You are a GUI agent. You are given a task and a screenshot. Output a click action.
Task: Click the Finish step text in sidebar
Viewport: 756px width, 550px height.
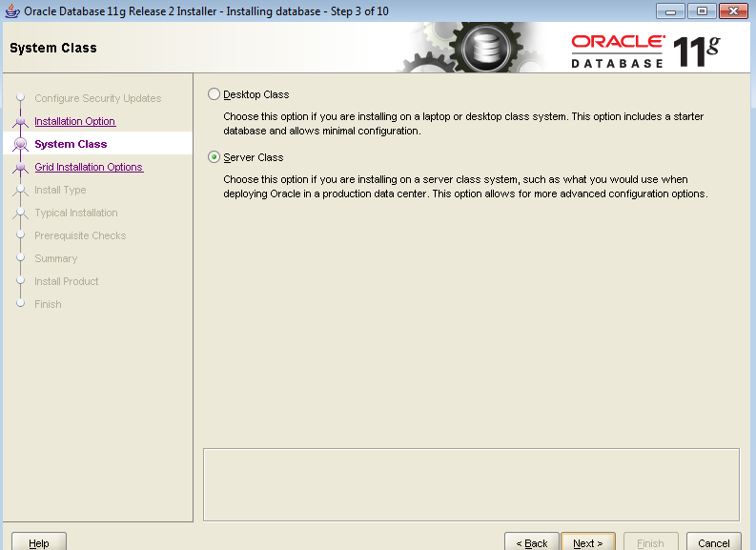pyautogui.click(x=48, y=304)
